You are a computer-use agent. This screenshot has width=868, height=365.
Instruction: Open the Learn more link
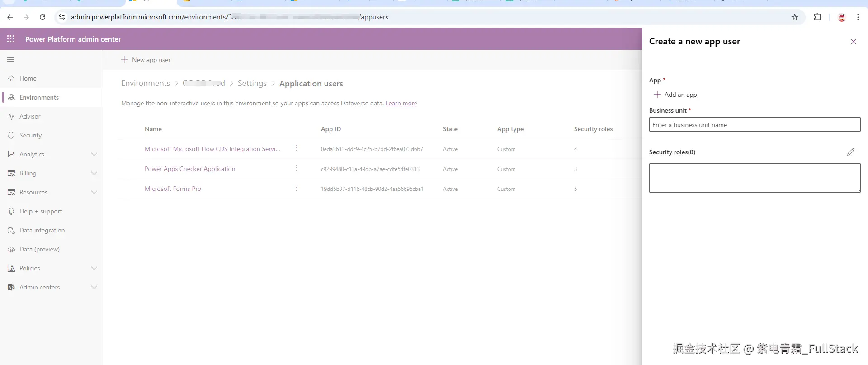click(401, 103)
